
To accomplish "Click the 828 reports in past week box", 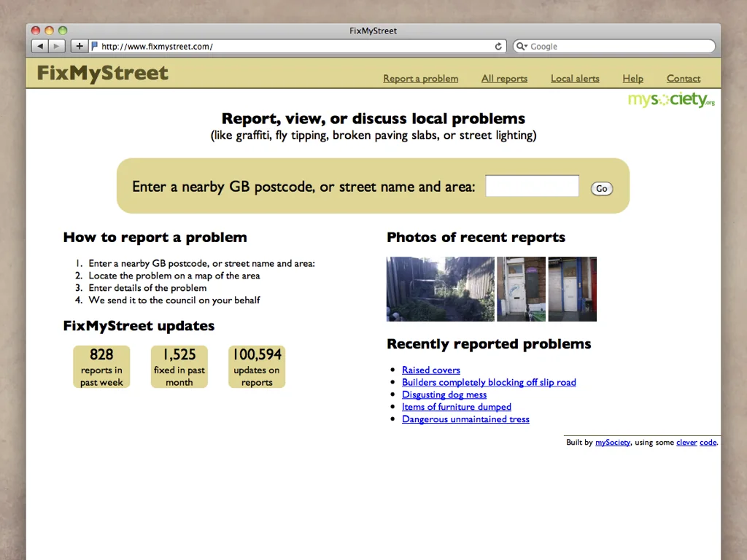I will (x=101, y=367).
